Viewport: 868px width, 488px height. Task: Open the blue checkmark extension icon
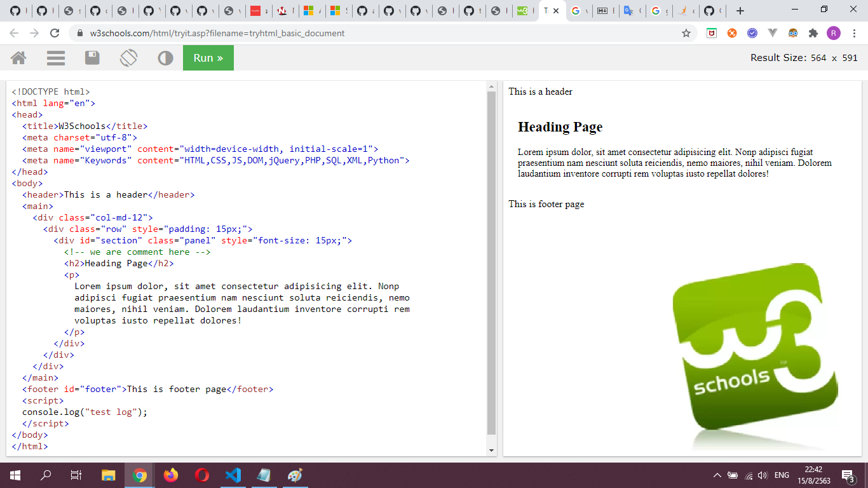[752, 33]
